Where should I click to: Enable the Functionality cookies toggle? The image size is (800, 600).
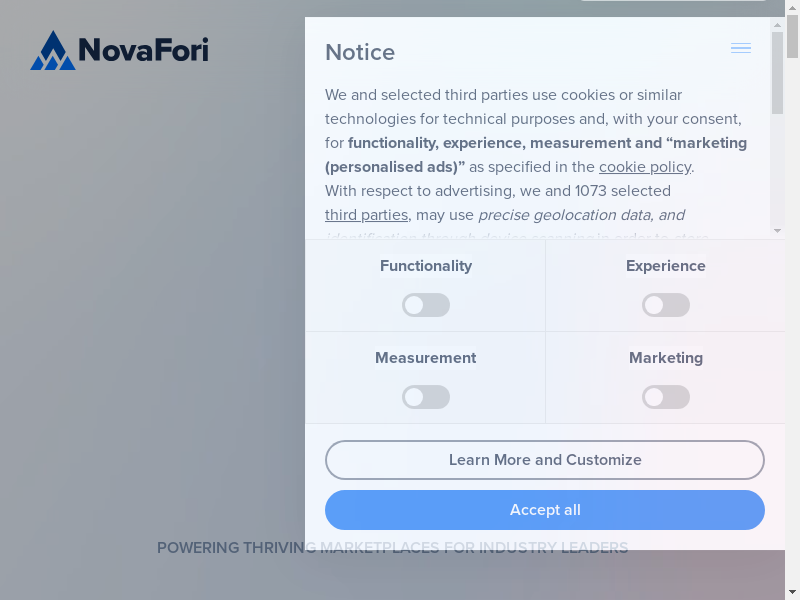pos(426,305)
